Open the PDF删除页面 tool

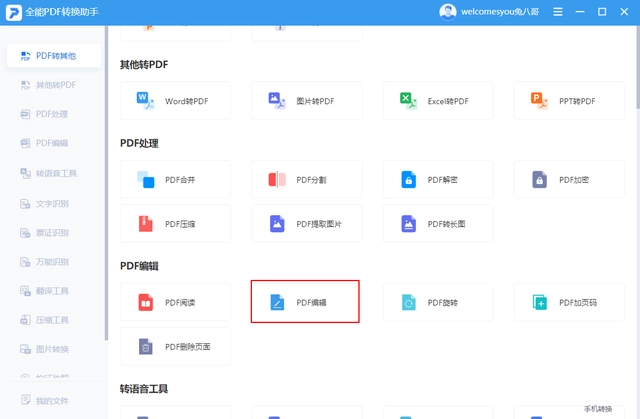tap(176, 346)
